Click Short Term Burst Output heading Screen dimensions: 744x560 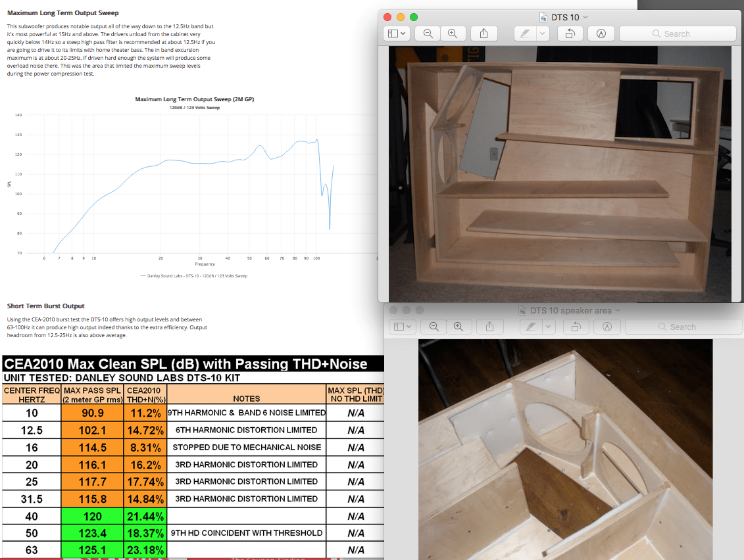click(45, 306)
